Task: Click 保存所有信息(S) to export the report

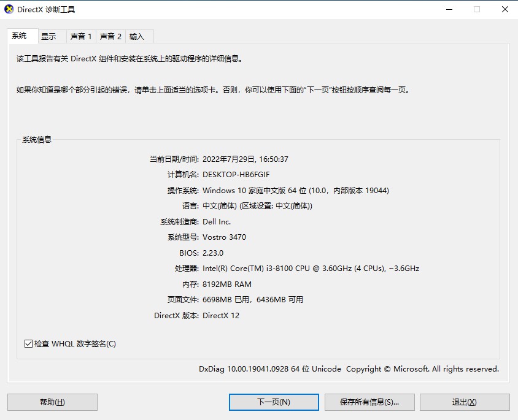Action: point(369,402)
